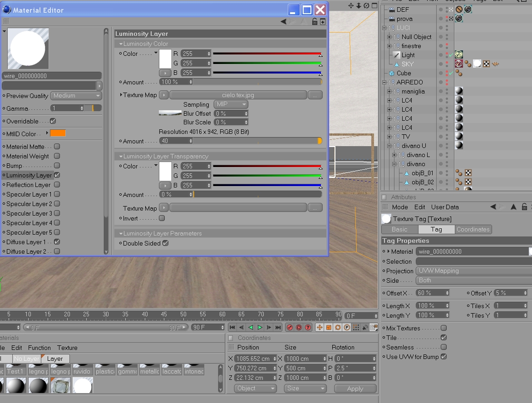Enable the Seamless checkbox
The width and height of the screenshot is (532, 403).
443,347
